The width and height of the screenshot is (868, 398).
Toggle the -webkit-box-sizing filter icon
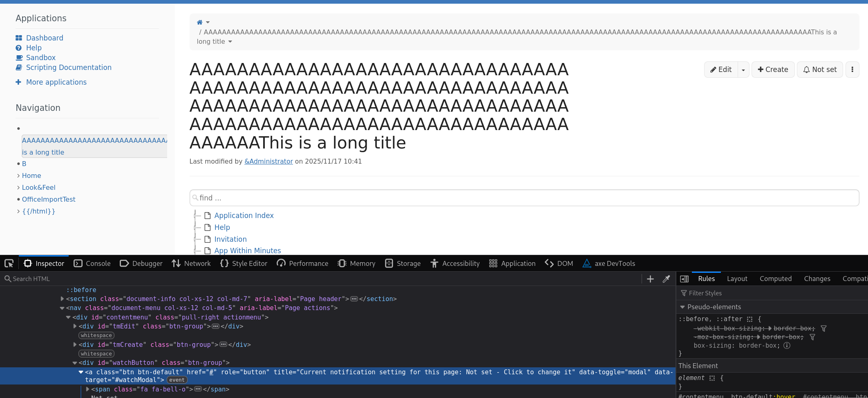click(x=823, y=328)
